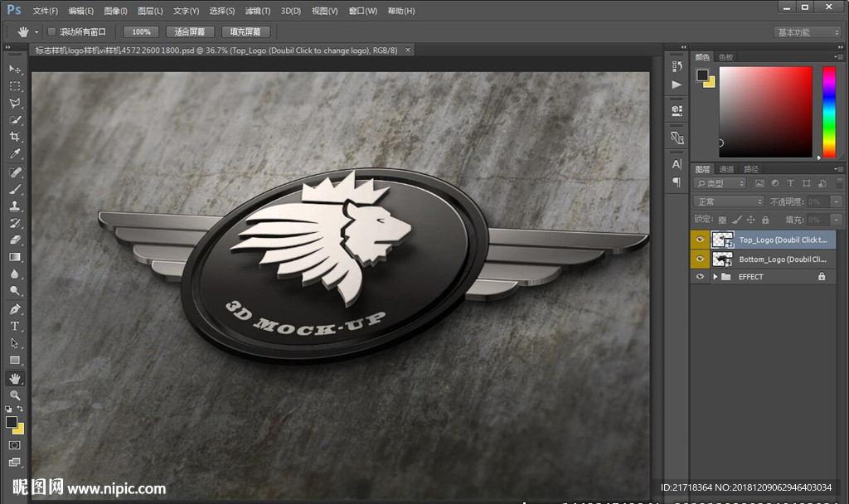Select the Pen tool
Image resolution: width=849 pixels, height=504 pixels.
click(15, 310)
